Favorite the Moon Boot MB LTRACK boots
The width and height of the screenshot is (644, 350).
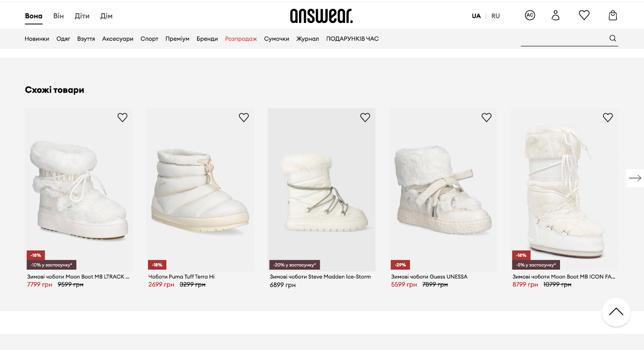122,117
